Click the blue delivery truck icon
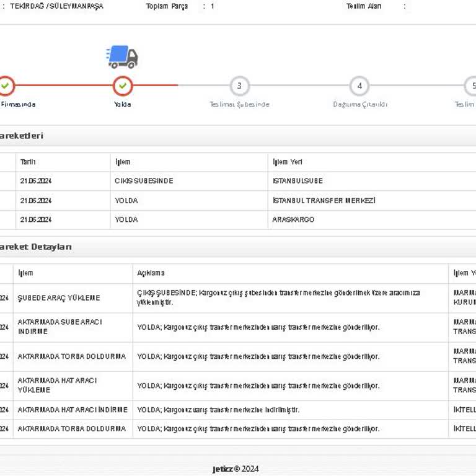 (x=122, y=57)
